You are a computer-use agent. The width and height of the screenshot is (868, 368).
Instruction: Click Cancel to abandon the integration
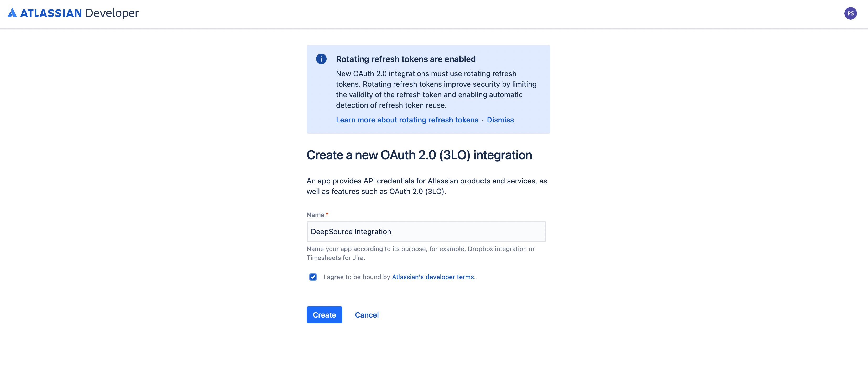point(367,315)
